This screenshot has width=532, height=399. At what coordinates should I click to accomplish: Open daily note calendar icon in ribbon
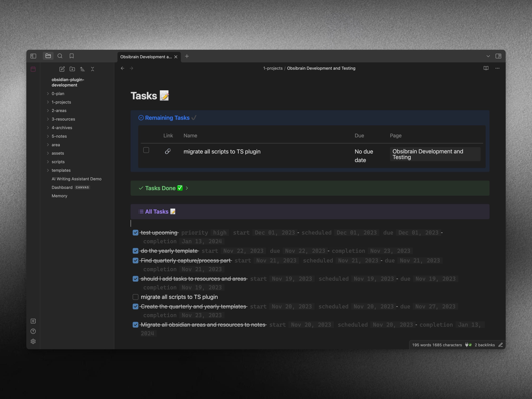[33, 69]
